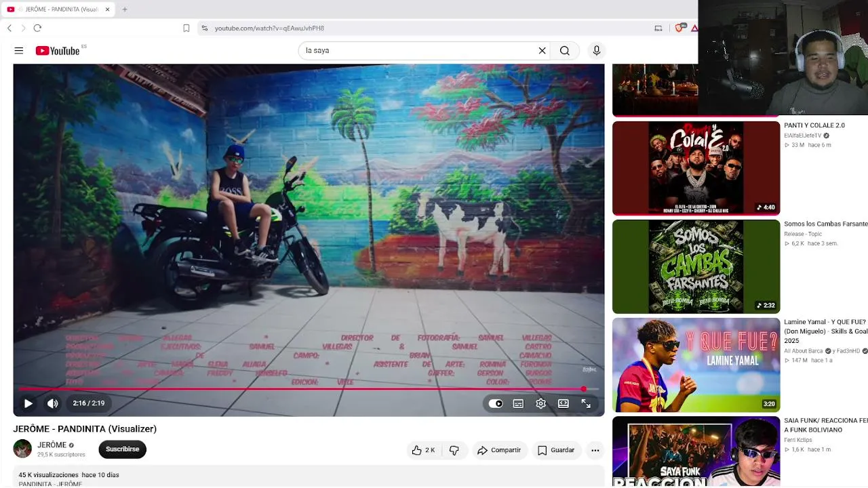Go back in browser history
The image size is (868, 488).
pyautogui.click(x=9, y=28)
